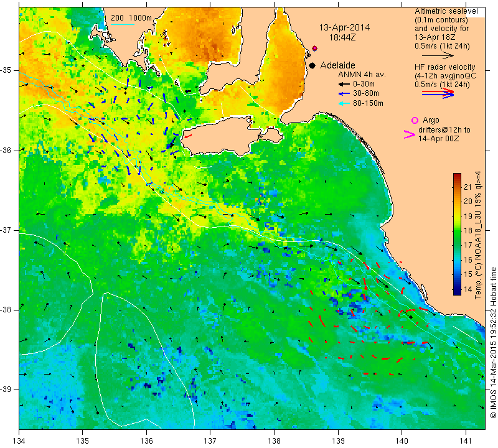Click the Argo magenta circle legend symbol
The width and height of the screenshot is (498, 448).
point(415,120)
